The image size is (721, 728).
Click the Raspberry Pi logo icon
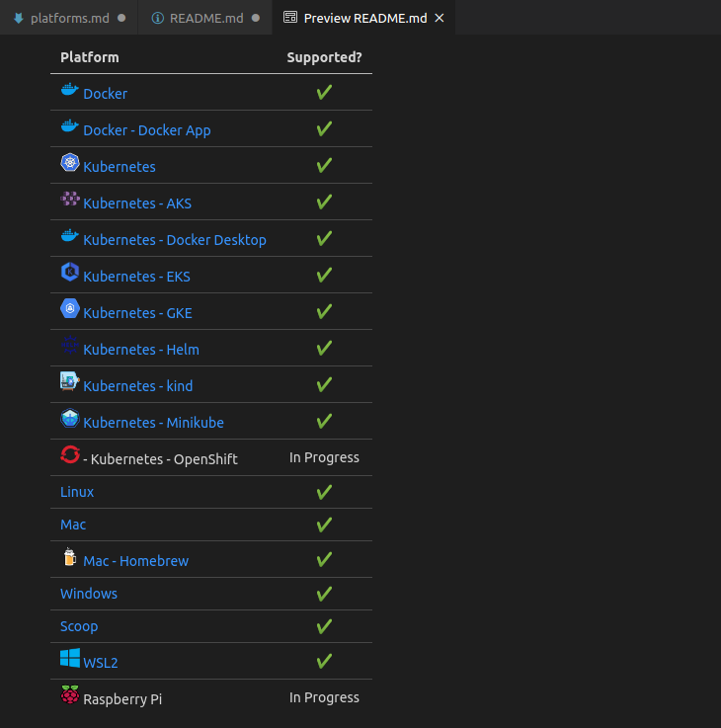70,694
